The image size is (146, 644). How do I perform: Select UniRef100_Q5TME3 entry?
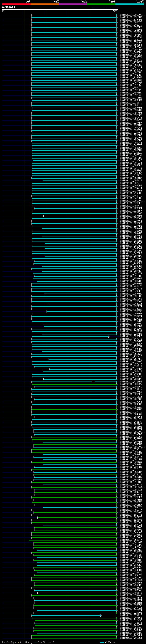coord(131,359)
